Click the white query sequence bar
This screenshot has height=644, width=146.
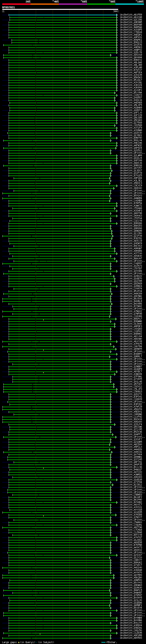pyautogui.click(x=60, y=9)
